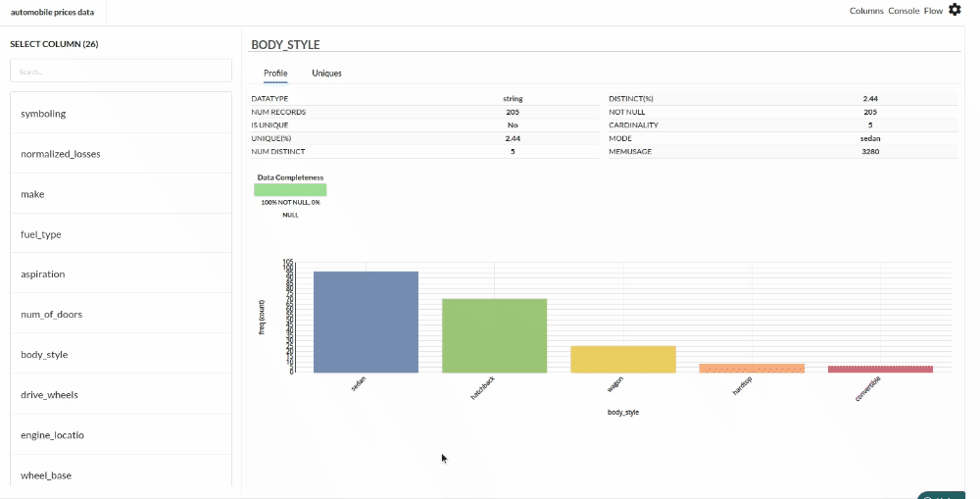Select the engine_locatio column
The width and height of the screenshot is (980, 499).
tap(121, 434)
